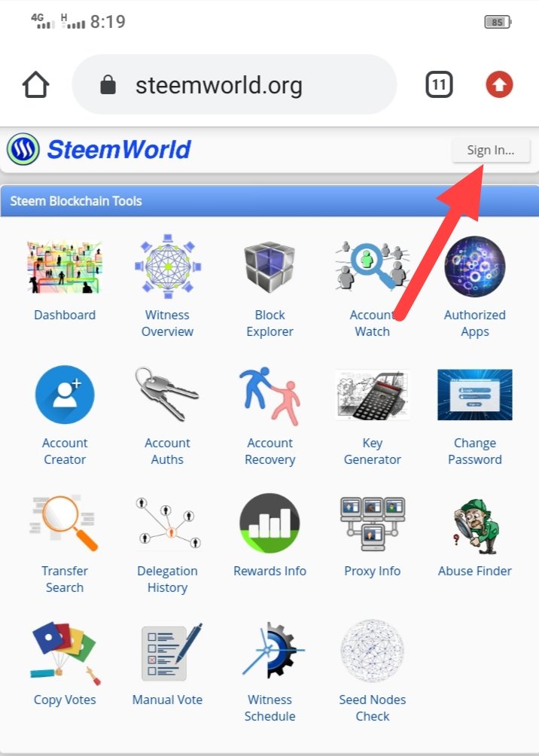This screenshot has width=539, height=756.
Task: Open the Copy Votes cards icon
Action: [65, 652]
